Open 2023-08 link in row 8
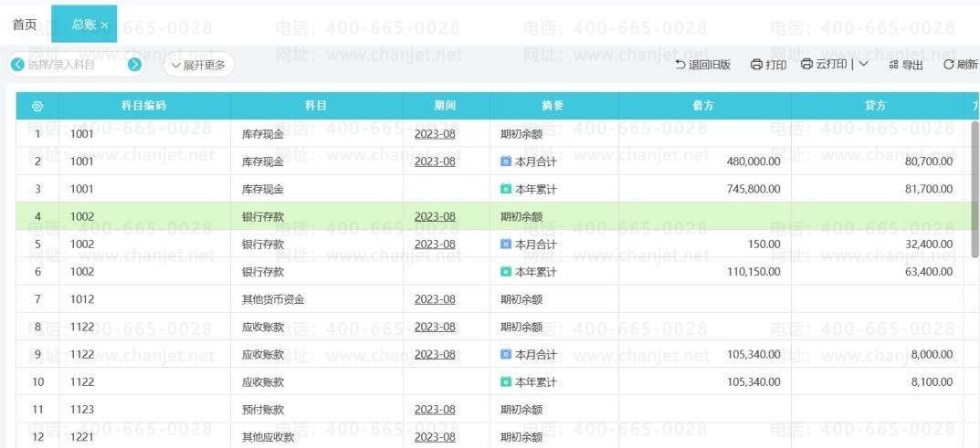980x448 pixels. click(x=435, y=327)
